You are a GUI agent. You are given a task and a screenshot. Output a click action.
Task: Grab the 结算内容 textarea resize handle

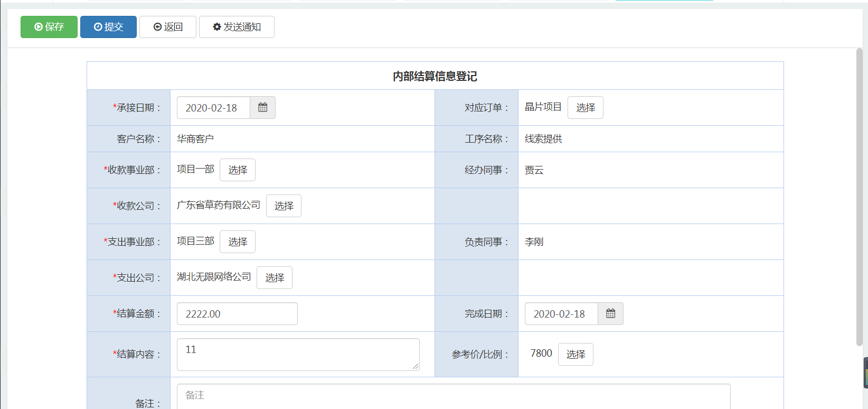[x=416, y=366]
